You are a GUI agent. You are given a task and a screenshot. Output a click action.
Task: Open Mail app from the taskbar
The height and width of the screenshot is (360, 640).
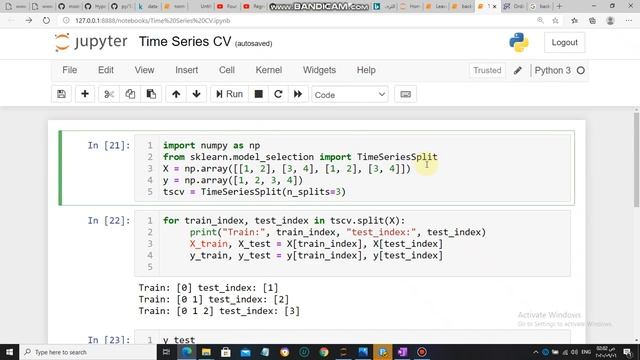[x=245, y=352]
